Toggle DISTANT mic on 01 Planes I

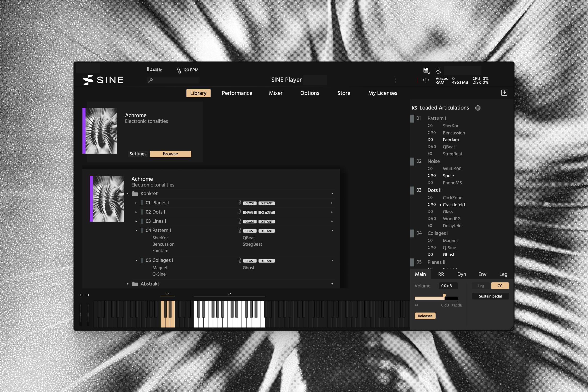tap(267, 203)
